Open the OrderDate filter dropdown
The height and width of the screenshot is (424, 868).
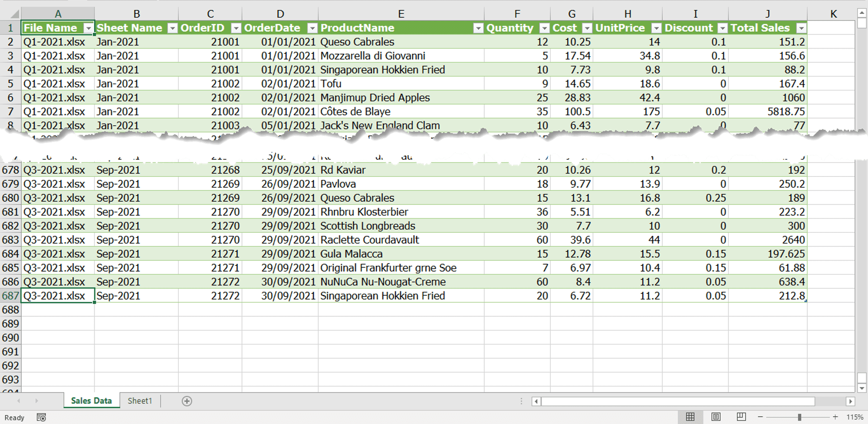coord(311,28)
